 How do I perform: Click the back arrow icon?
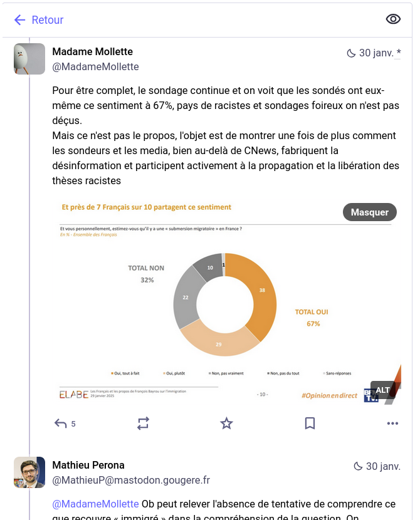click(19, 20)
